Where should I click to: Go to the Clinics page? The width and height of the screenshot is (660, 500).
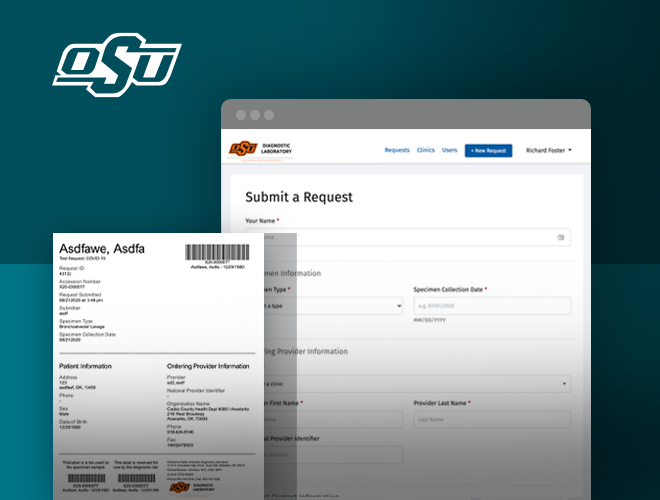(x=426, y=150)
